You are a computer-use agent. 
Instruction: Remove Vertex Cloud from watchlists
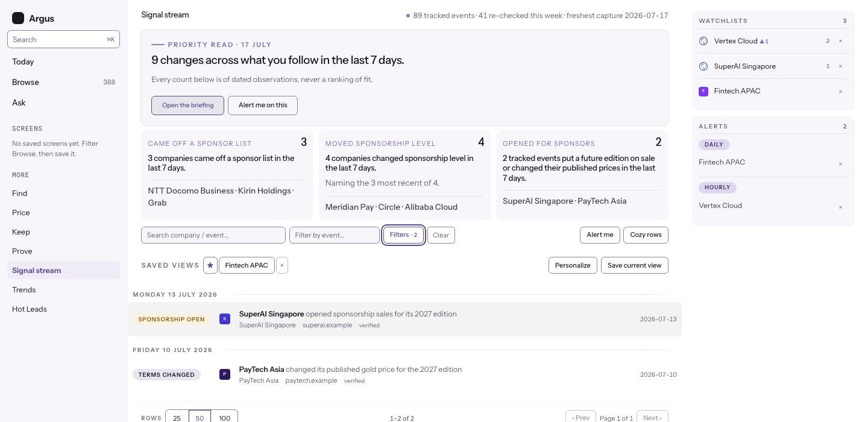pos(840,41)
